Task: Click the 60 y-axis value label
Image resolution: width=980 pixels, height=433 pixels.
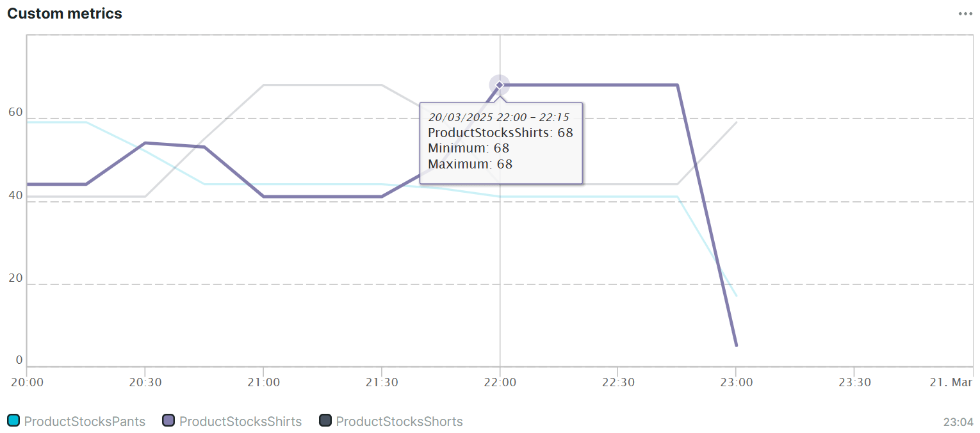Action: 15,113
